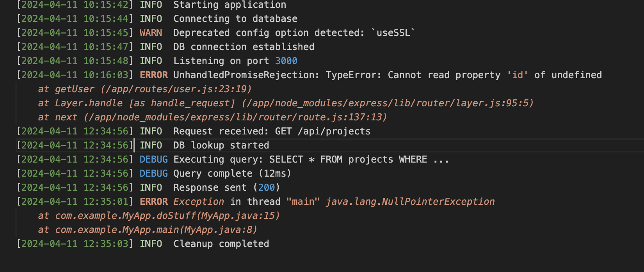Click INFO label on 'Starting application' line
This screenshot has width=644, height=272.
point(151,5)
